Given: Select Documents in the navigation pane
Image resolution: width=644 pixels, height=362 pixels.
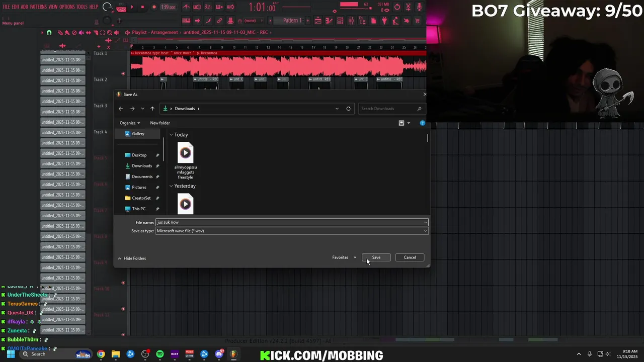Looking at the screenshot, I should pyautogui.click(x=142, y=176).
